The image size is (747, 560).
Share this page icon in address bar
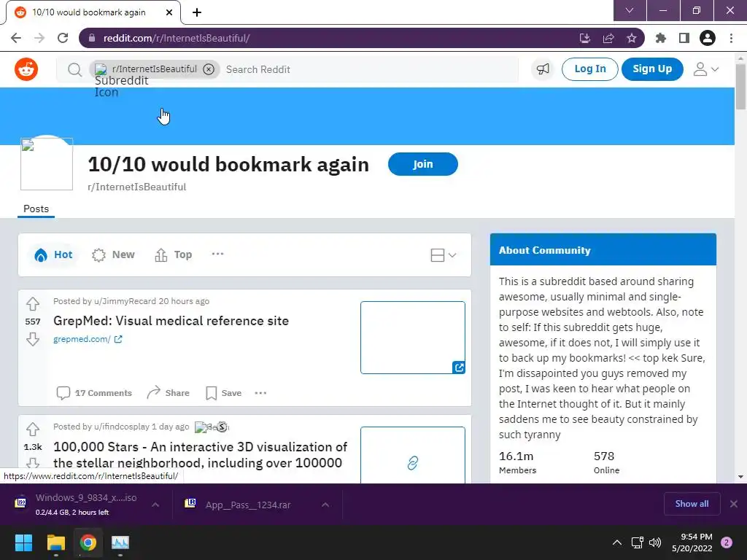point(608,38)
